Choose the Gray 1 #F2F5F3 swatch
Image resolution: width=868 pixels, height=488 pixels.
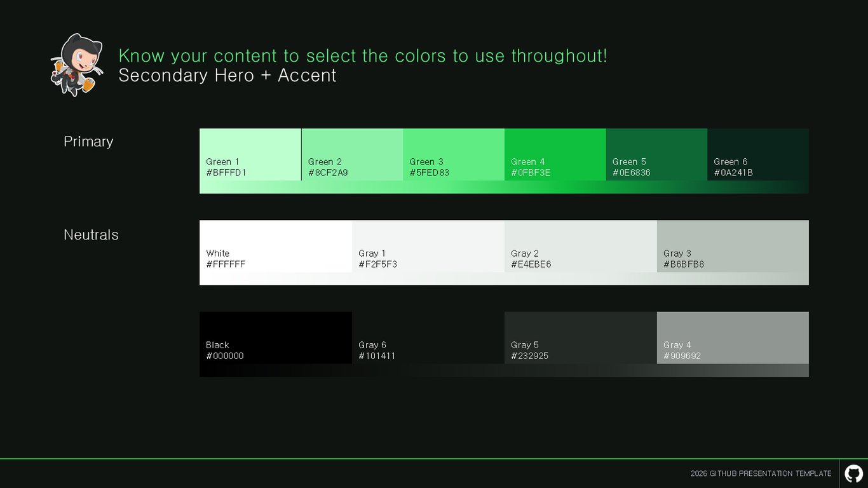coord(428,246)
